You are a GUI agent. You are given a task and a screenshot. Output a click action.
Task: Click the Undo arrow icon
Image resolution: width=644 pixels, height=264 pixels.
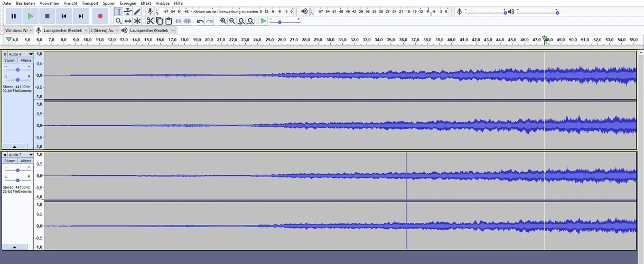point(200,21)
